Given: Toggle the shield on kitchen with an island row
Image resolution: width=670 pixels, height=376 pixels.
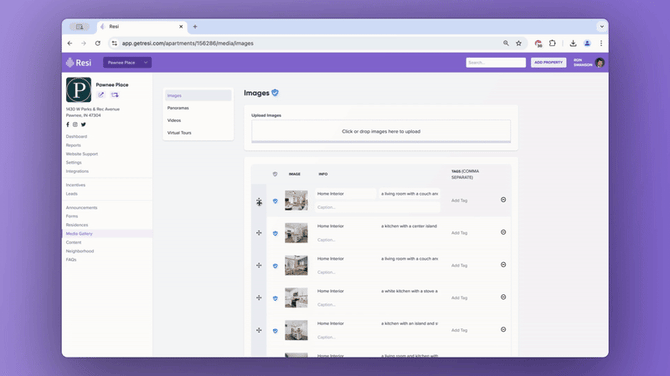Looking at the screenshot, I should [x=275, y=331].
